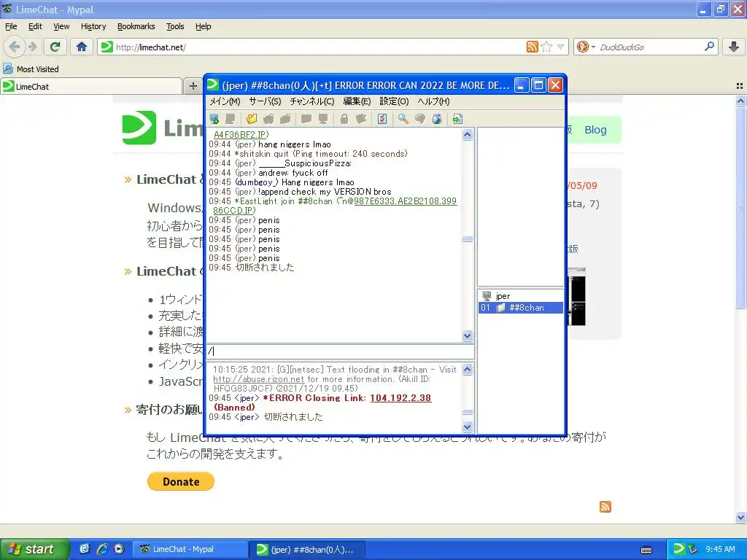Open the browser File menu

coord(11,27)
